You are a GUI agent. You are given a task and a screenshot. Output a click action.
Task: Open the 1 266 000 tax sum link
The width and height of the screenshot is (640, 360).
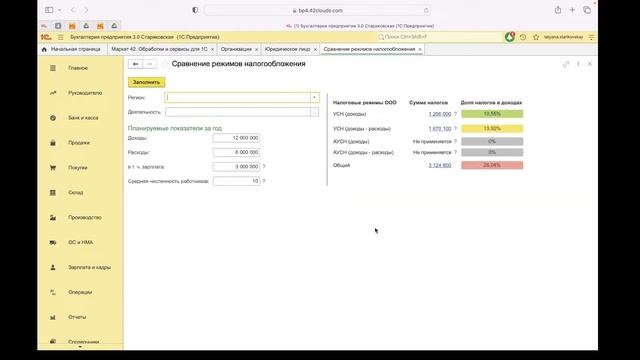[x=440, y=114]
